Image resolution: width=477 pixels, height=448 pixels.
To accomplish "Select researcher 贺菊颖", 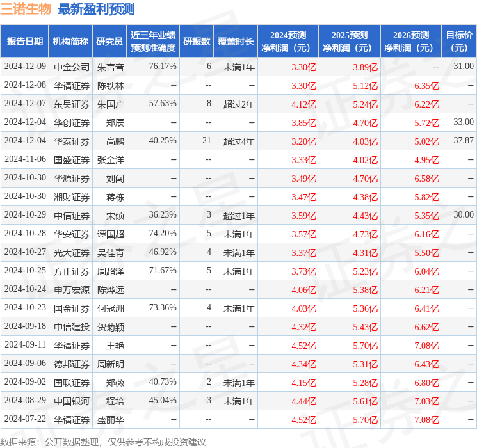I will click(x=110, y=326).
